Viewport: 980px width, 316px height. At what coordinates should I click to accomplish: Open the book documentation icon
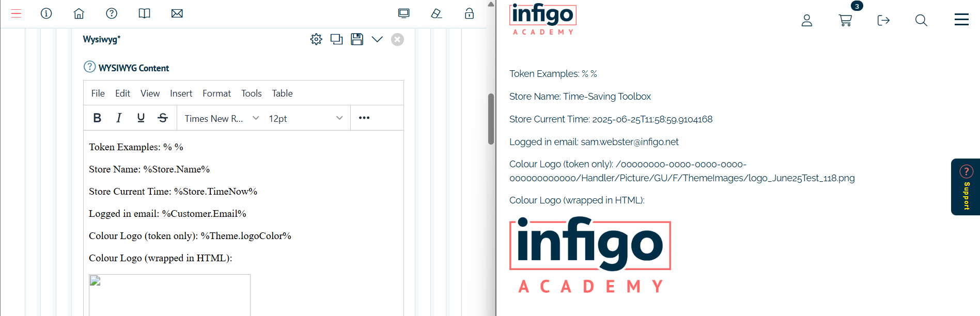pos(145,13)
